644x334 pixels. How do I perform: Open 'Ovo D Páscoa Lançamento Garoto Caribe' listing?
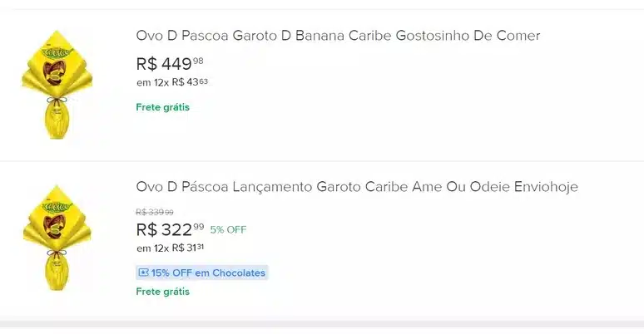pos(357,187)
